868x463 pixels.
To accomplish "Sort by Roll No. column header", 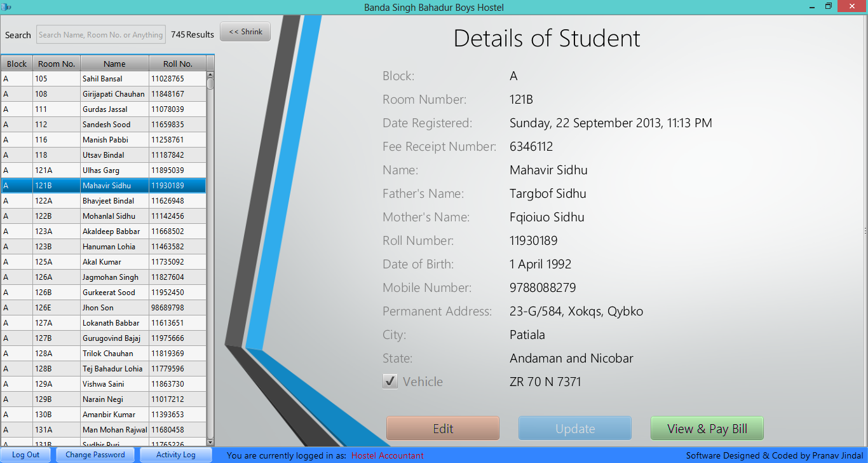I will click(x=177, y=64).
